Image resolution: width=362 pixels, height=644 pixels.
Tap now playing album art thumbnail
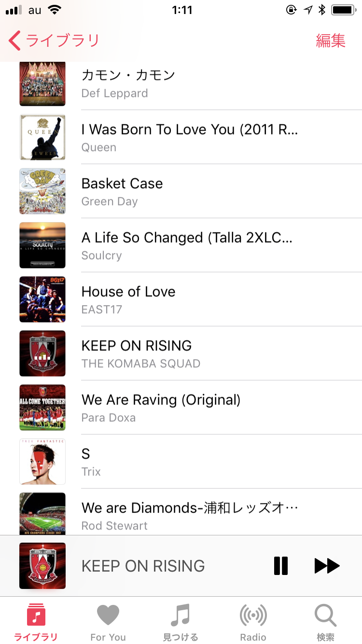coord(42,566)
